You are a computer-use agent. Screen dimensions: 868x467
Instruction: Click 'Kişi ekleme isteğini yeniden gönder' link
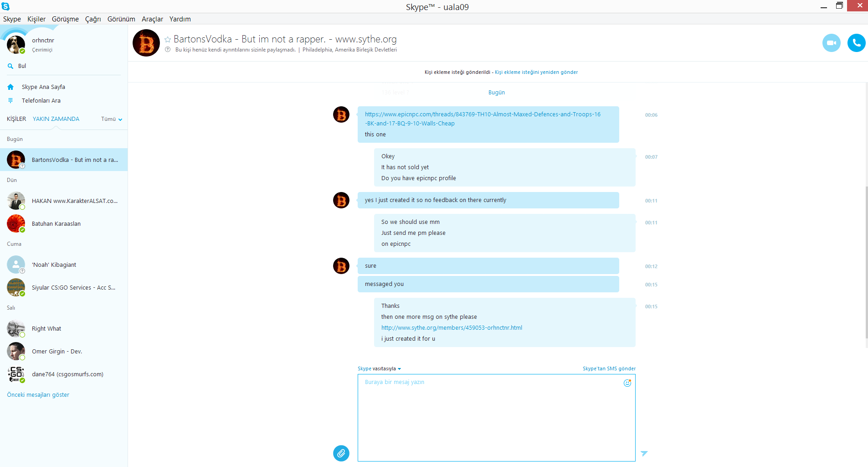(536, 72)
